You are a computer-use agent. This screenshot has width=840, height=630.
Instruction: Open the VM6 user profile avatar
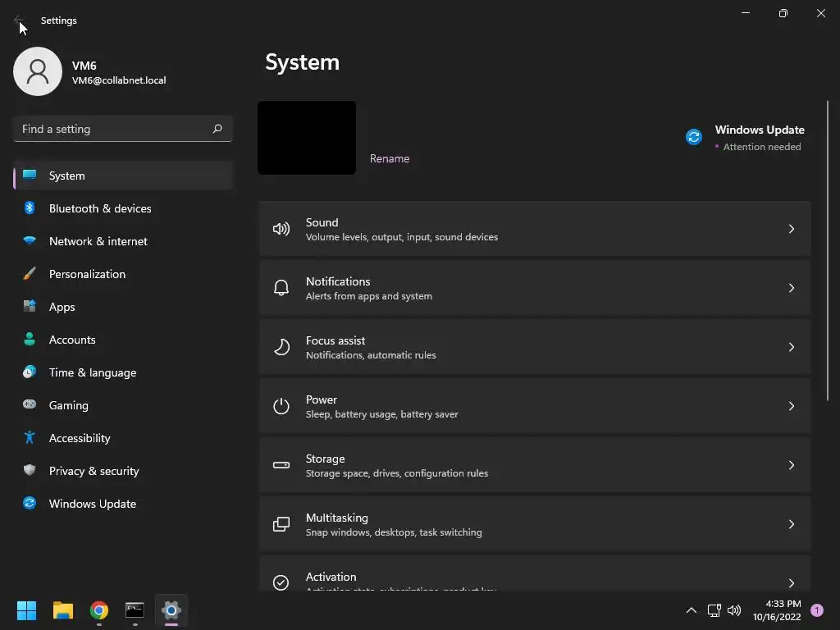coord(38,71)
